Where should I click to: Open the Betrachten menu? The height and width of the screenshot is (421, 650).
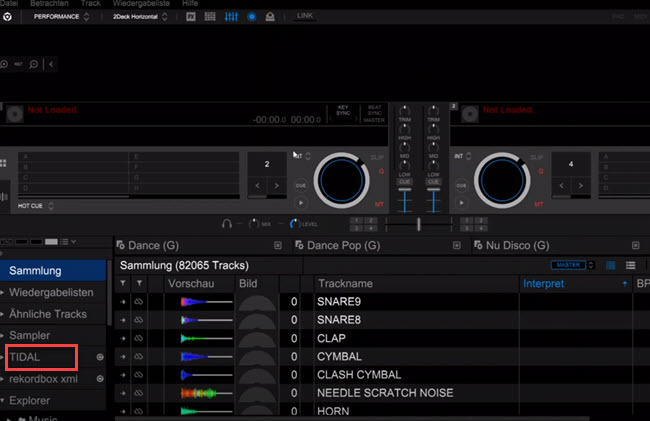click(49, 3)
